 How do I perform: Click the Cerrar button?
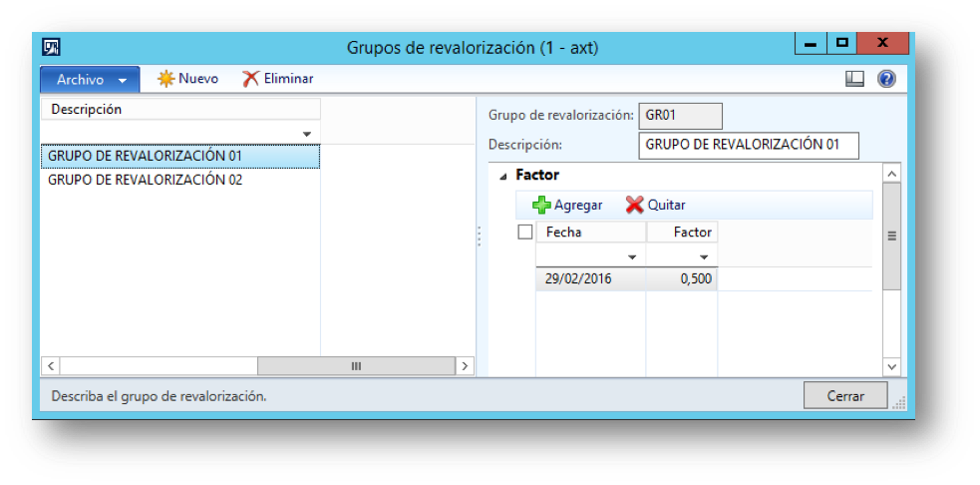(x=845, y=395)
